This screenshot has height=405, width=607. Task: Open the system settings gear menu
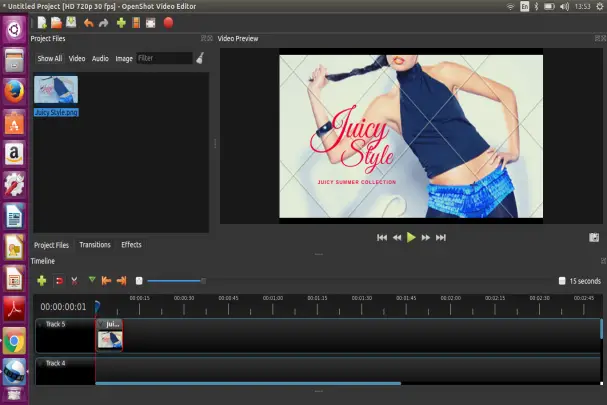(x=599, y=6)
